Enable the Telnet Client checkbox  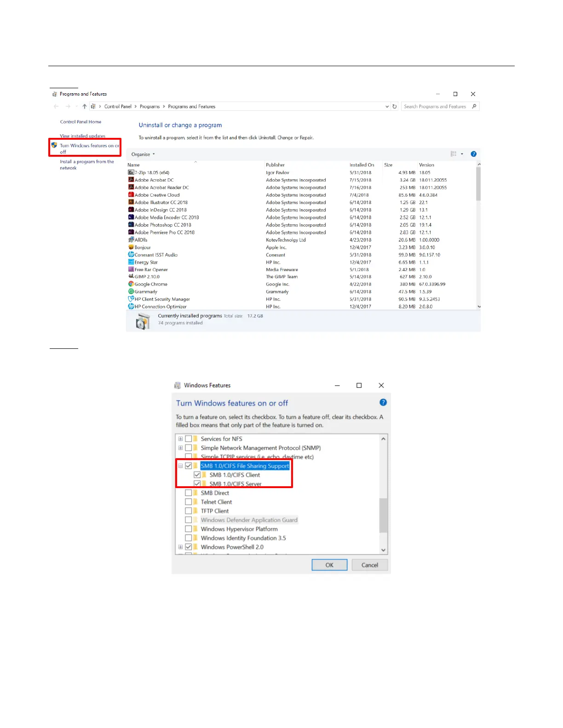click(188, 502)
